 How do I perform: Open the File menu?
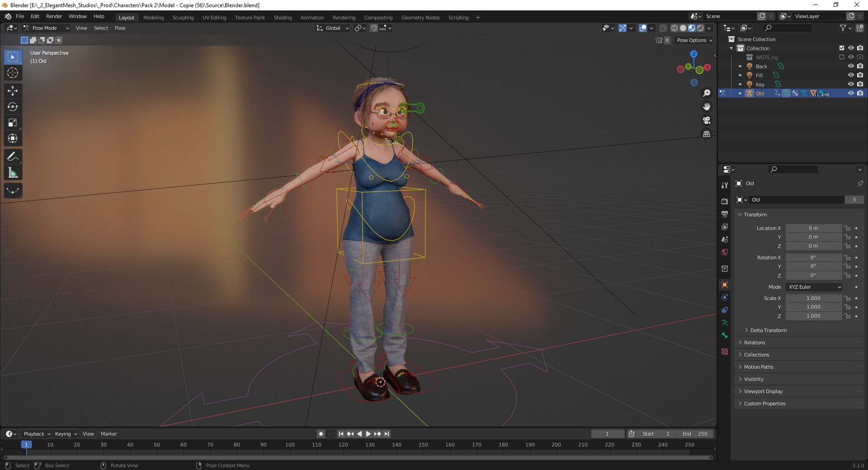[20, 16]
